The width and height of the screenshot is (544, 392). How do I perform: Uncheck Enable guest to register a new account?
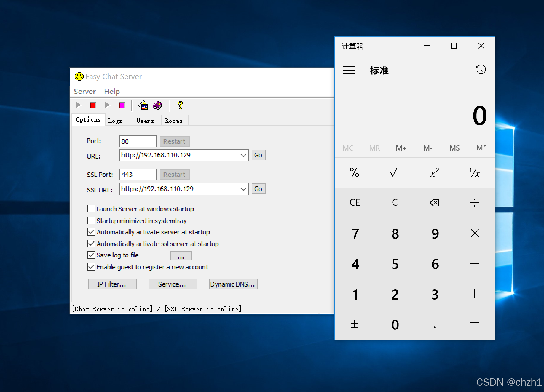[x=91, y=267]
